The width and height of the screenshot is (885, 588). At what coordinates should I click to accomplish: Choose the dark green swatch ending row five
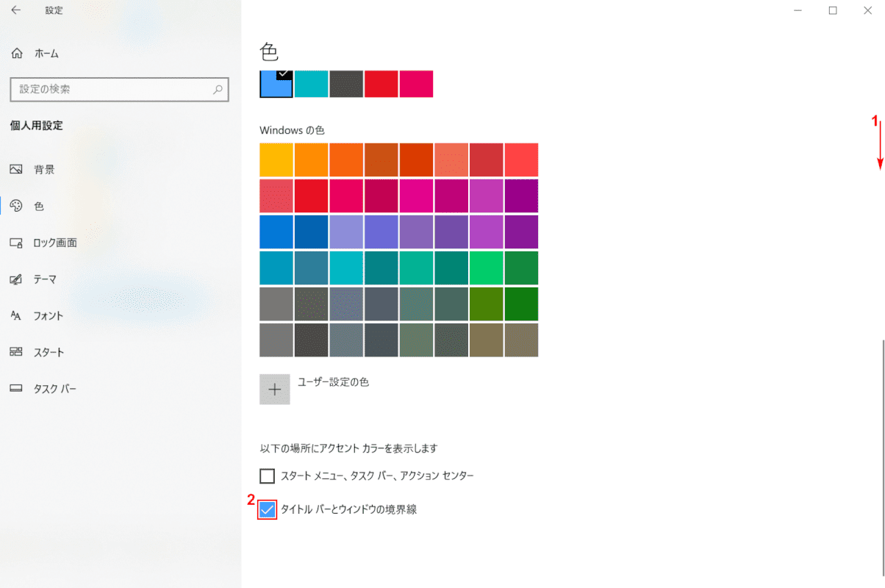522,304
